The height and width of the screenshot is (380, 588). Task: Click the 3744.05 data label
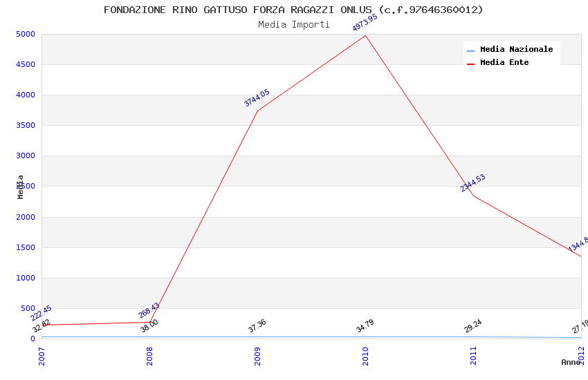tap(257, 97)
